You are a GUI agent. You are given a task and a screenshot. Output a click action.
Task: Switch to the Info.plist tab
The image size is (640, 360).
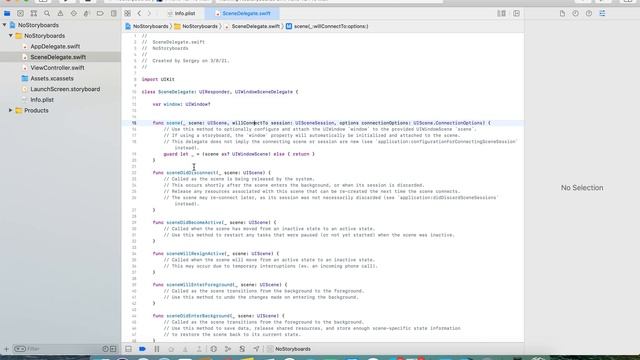181,13
